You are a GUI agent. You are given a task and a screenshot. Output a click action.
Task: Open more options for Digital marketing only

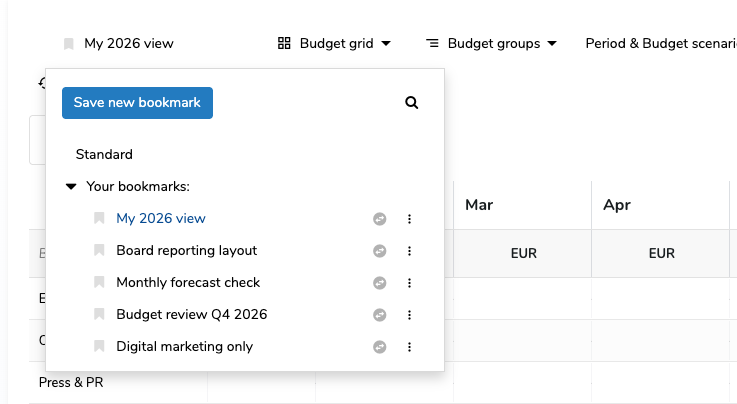click(409, 347)
